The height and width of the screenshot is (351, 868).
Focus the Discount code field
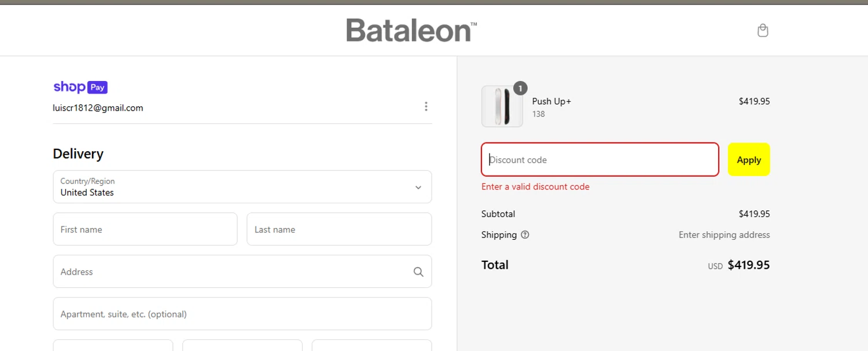(x=600, y=159)
